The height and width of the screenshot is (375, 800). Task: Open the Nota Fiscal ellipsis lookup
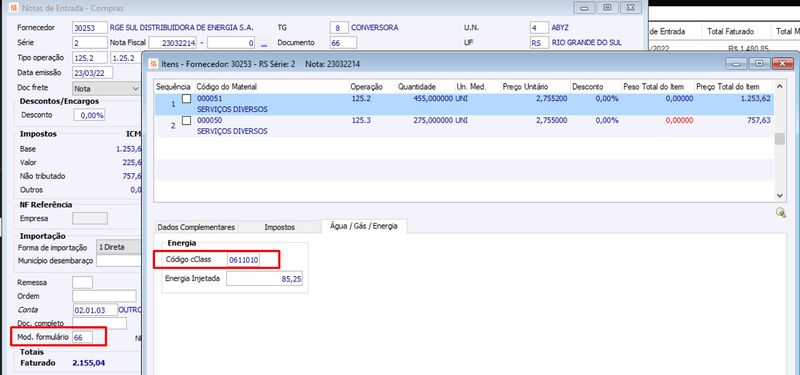264,43
